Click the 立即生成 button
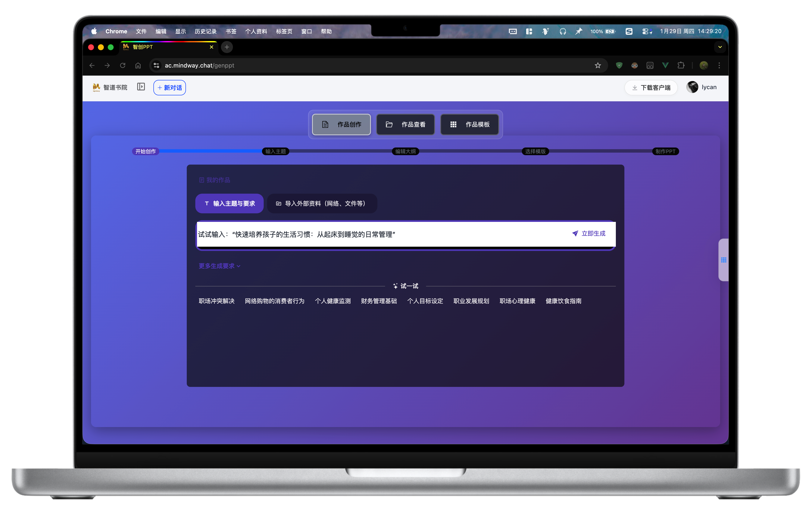 pos(589,233)
